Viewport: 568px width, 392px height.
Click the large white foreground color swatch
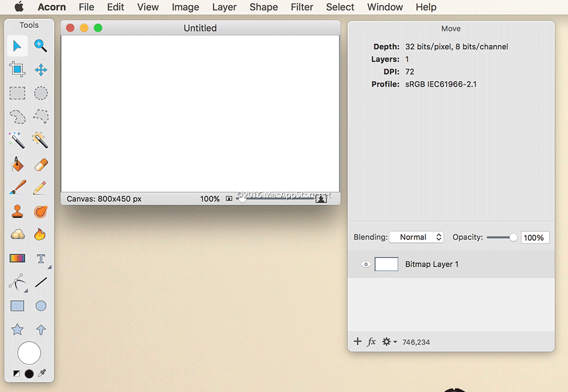pos(29,353)
